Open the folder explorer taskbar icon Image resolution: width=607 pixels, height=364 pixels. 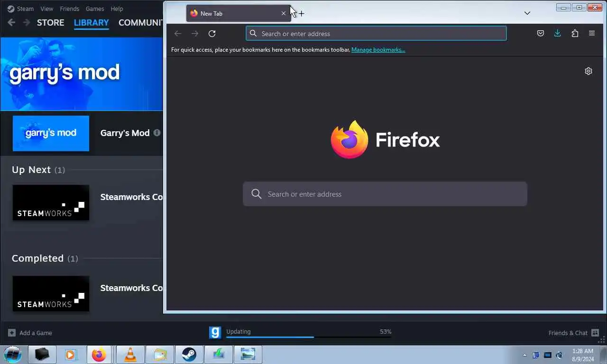coord(160,354)
